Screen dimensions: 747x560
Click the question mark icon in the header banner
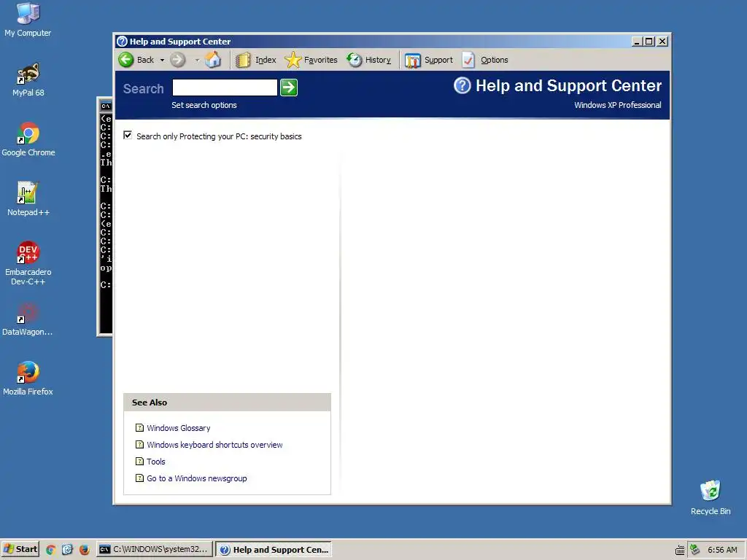[462, 86]
